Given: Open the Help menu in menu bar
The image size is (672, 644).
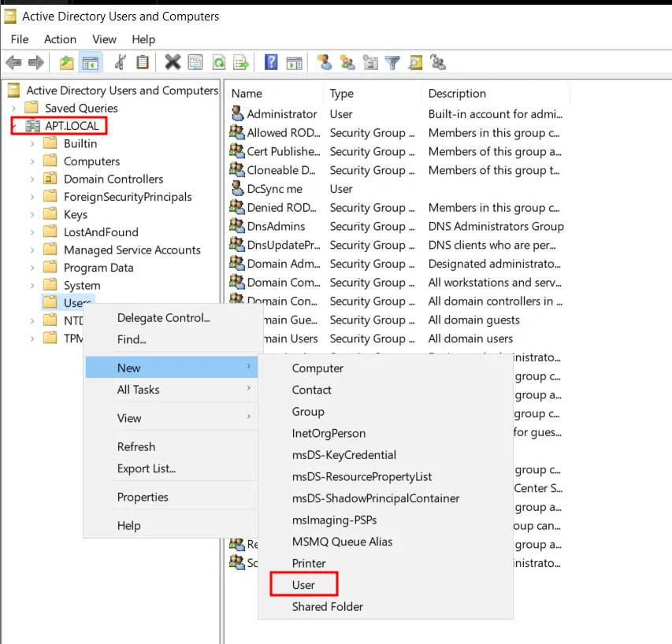Looking at the screenshot, I should [143, 39].
